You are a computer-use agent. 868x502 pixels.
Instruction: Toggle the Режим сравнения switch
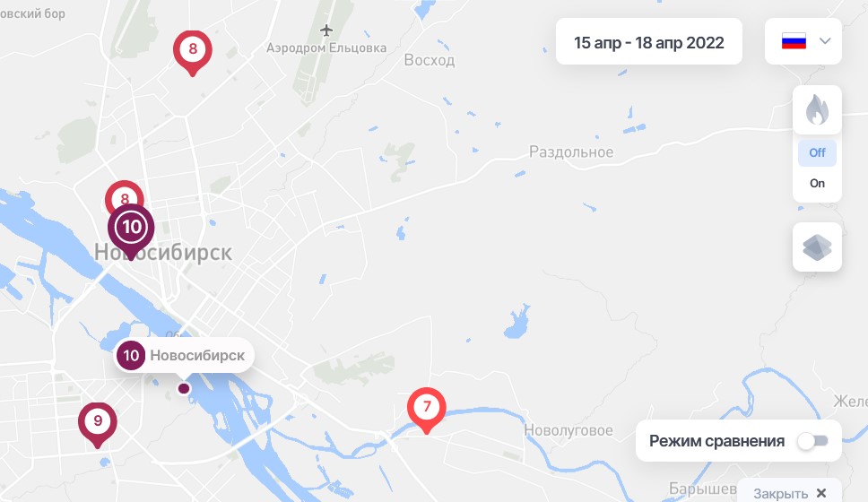813,441
